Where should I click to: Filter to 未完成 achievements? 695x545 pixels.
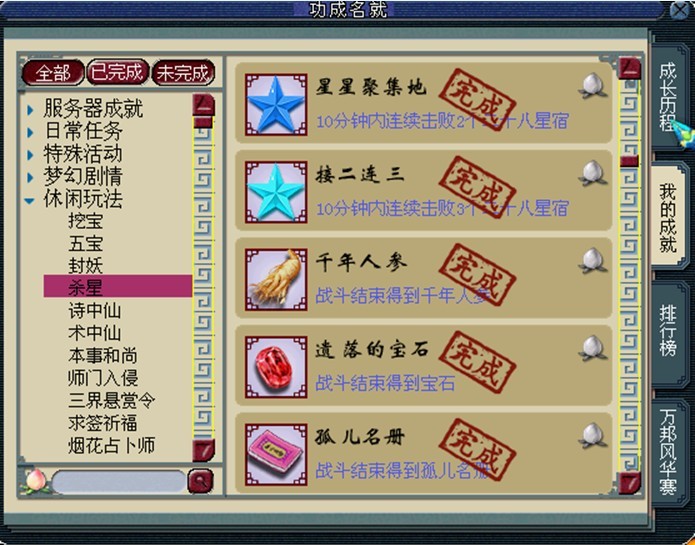pyautogui.click(x=183, y=73)
